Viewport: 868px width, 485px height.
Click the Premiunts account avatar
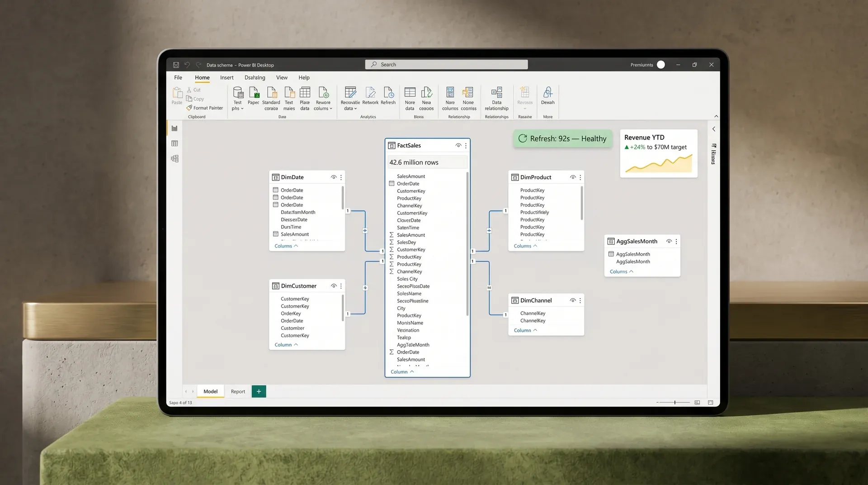(x=661, y=65)
